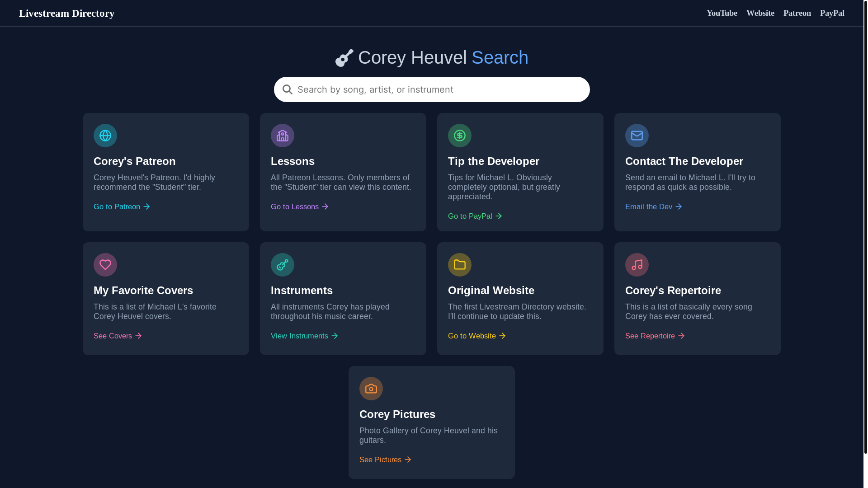Click 'Corey Heuvel's Patreon. I'd highly recommend' text
This screenshot has width=868, height=488.
(155, 183)
